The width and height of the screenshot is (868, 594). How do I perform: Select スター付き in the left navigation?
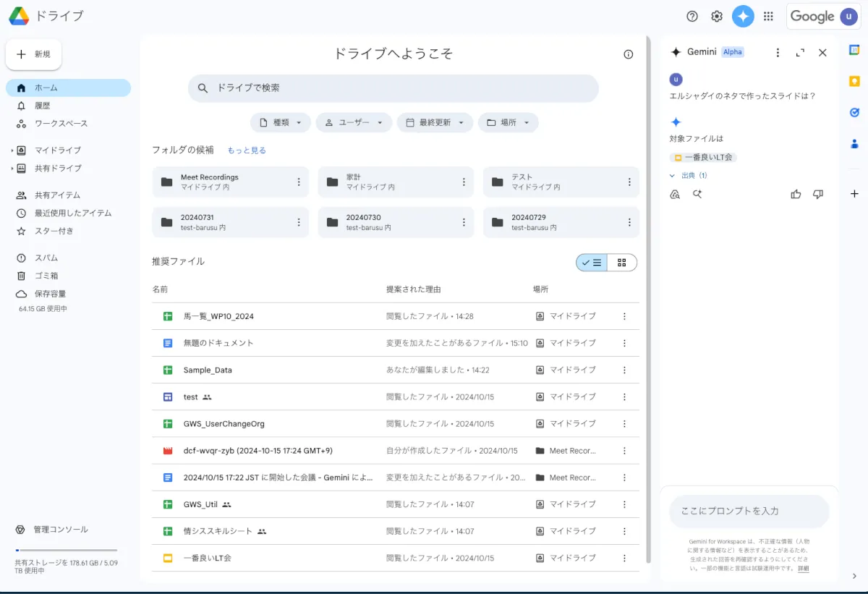point(54,231)
